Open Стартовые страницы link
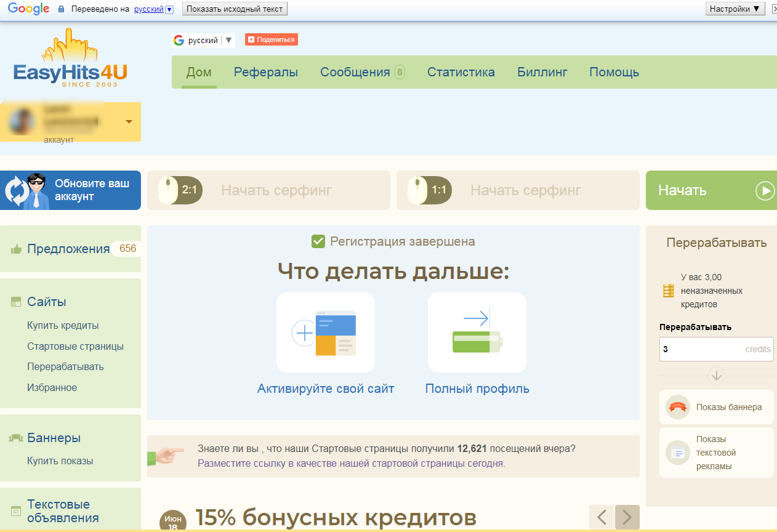Screen dimensions: 777x532 75,346
